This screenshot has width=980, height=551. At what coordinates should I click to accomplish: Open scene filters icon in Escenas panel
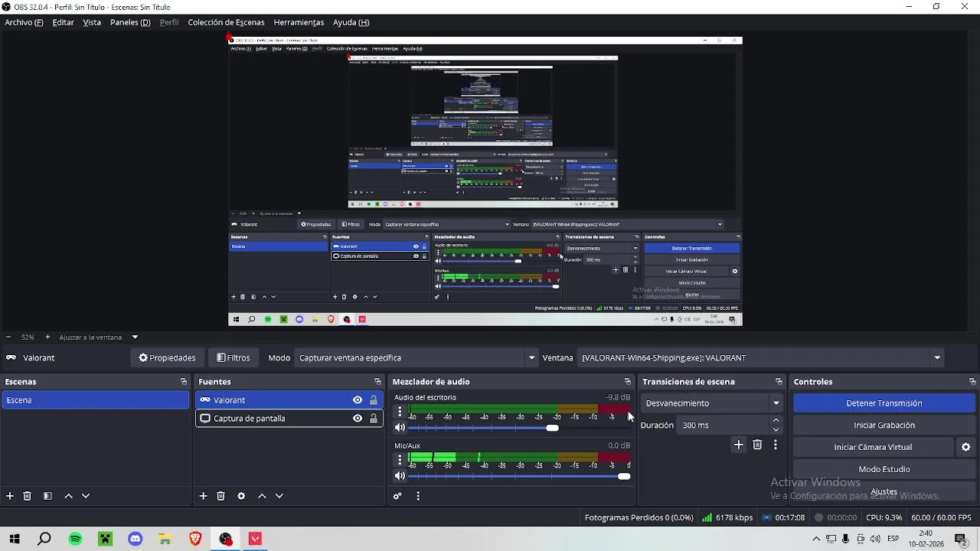coord(47,496)
